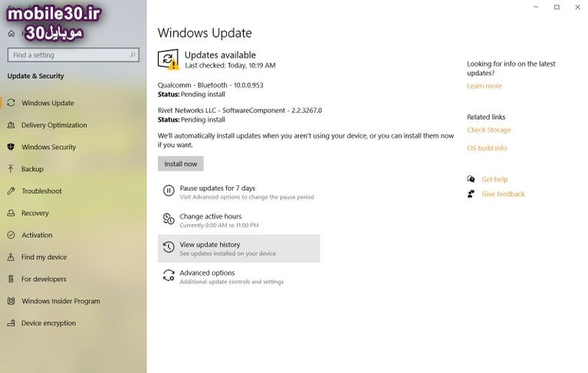The height and width of the screenshot is (373, 588).
Task: Click the Change active hours clock icon
Action: (169, 220)
